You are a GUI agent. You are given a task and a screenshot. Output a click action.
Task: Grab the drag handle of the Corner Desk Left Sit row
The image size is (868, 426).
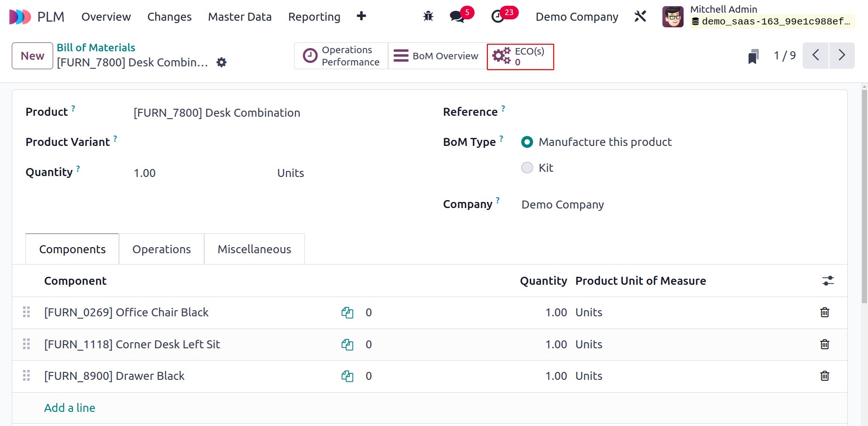tap(26, 344)
